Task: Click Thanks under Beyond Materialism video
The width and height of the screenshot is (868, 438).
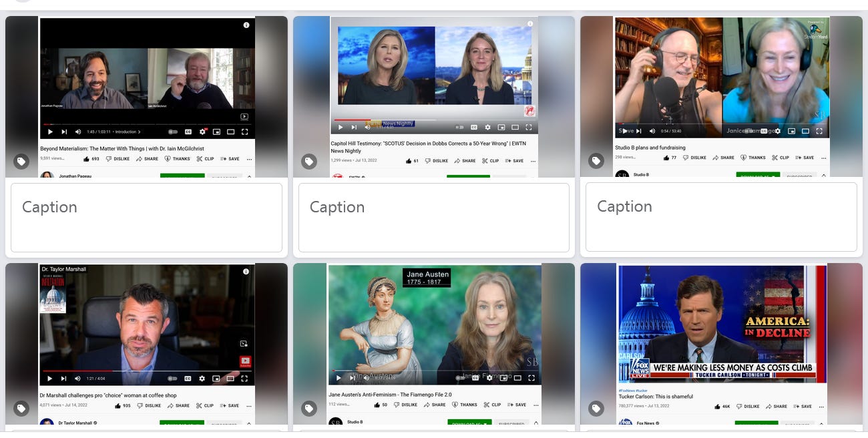Action: pyautogui.click(x=177, y=159)
